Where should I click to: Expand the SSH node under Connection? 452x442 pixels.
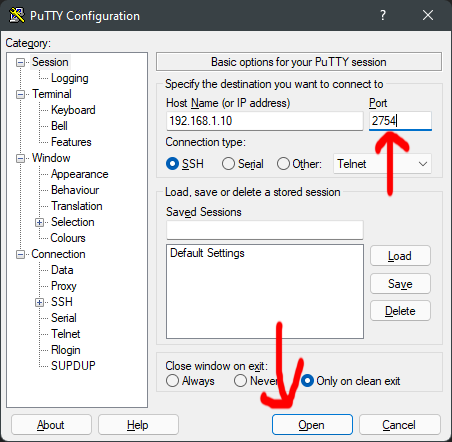(x=39, y=302)
